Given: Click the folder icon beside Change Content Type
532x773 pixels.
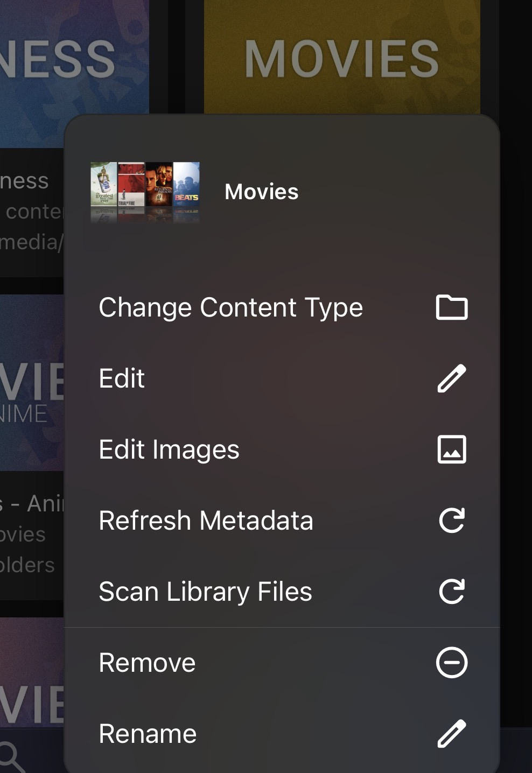Looking at the screenshot, I should pyautogui.click(x=451, y=307).
